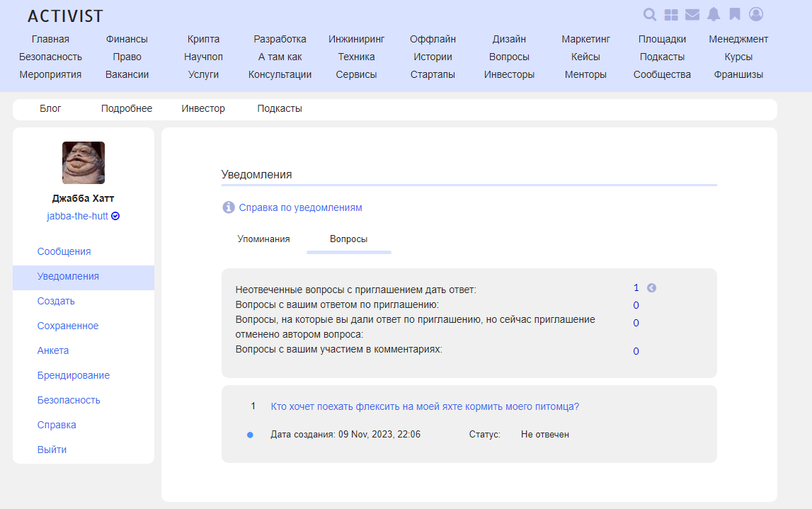This screenshot has height=509, width=812.
Task: Collapse unanswered questions using the arrow icon
Action: [652, 288]
